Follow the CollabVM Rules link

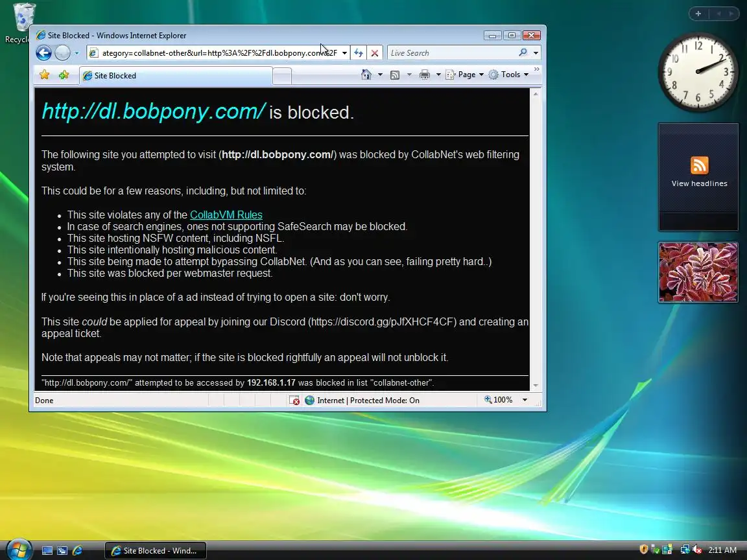tap(226, 215)
